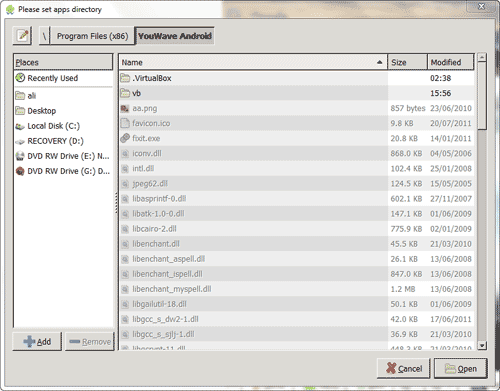500x391 pixels.
Task: Select libgcc_s_dw2-1.dll file
Action: [x=296, y=319]
